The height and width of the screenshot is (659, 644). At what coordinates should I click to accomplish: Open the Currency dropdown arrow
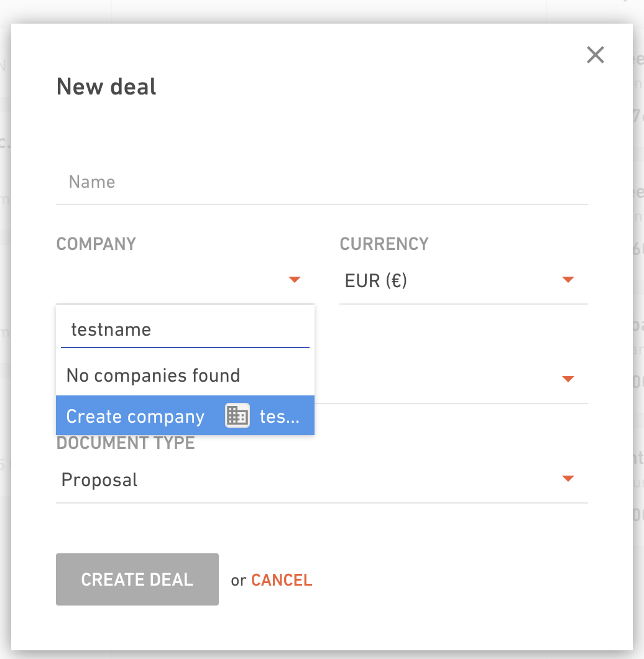[x=568, y=280]
